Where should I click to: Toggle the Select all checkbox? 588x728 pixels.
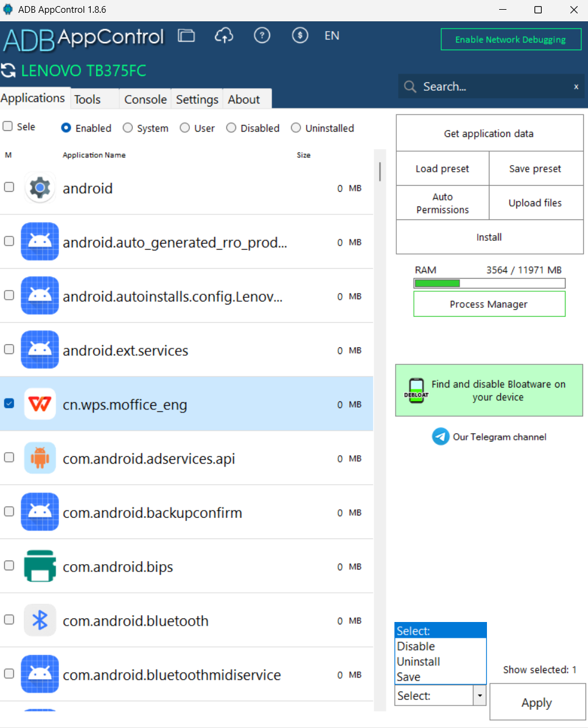(7, 126)
